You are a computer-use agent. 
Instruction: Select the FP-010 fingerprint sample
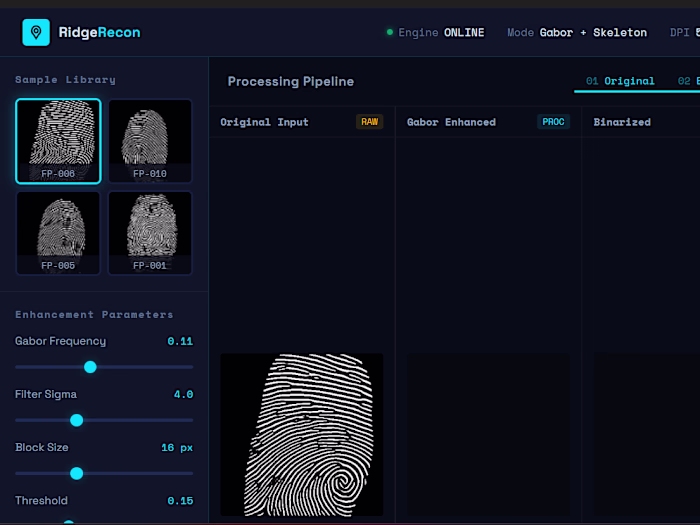coord(150,141)
